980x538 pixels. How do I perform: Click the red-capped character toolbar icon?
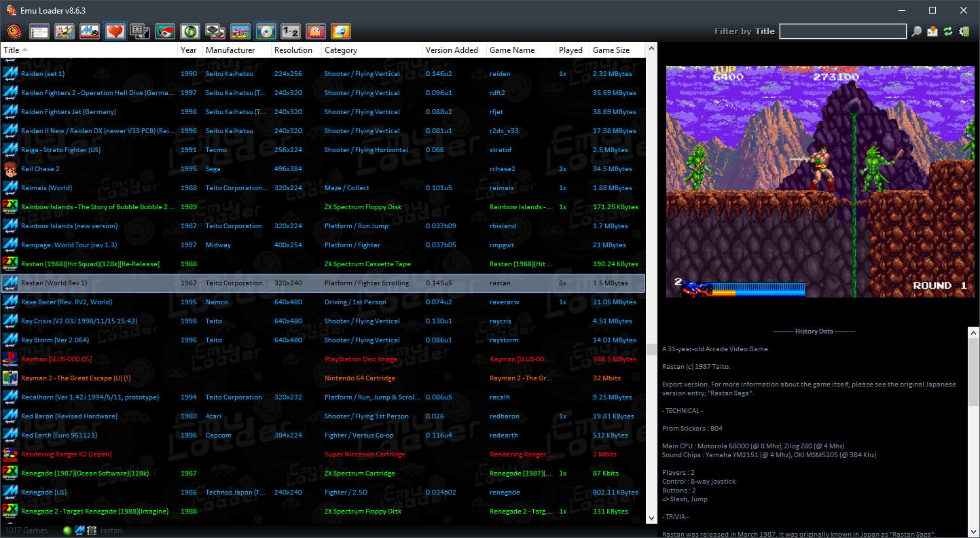pyautogui.click(x=165, y=31)
